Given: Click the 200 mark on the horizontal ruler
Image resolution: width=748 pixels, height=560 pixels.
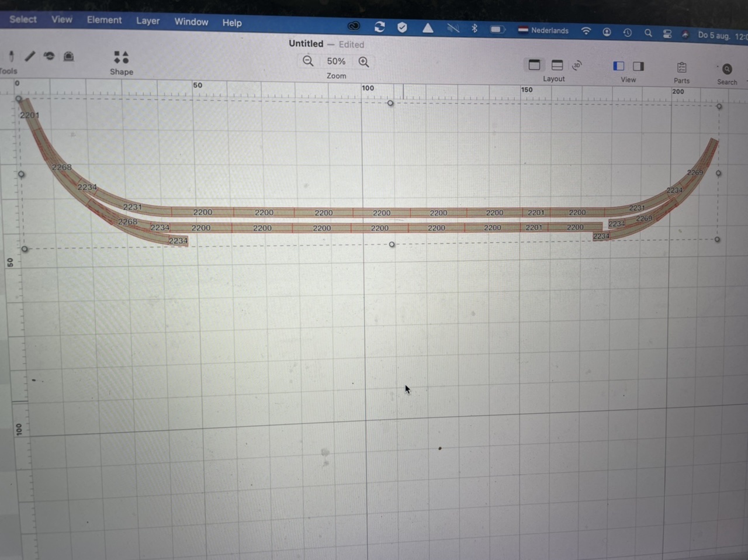Looking at the screenshot, I should tap(678, 91).
